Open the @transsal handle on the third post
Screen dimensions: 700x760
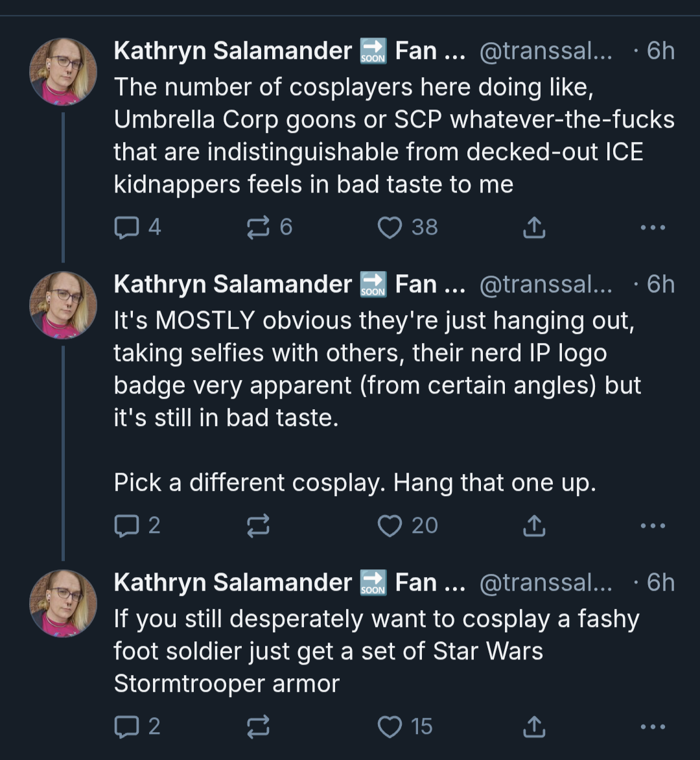(x=546, y=582)
